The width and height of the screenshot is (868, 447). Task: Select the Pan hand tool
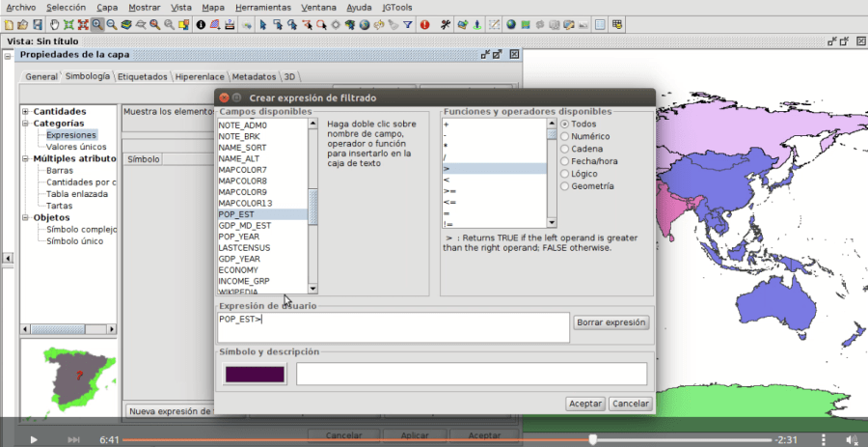click(x=53, y=24)
